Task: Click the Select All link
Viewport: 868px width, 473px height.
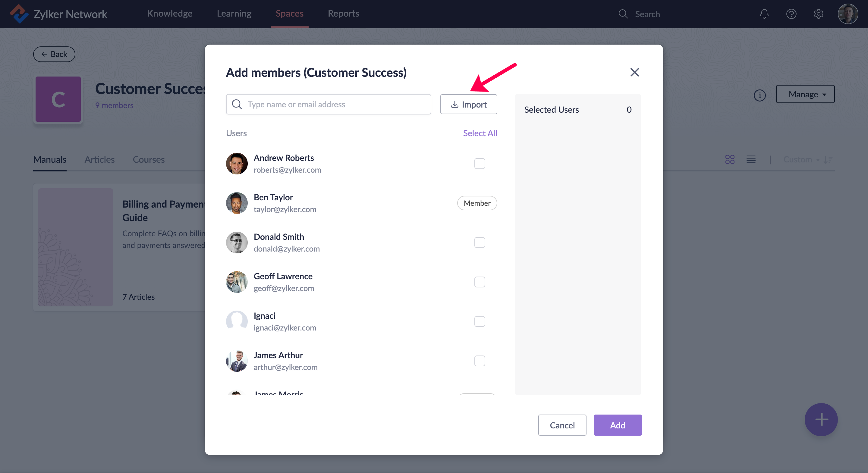Action: [x=480, y=133]
